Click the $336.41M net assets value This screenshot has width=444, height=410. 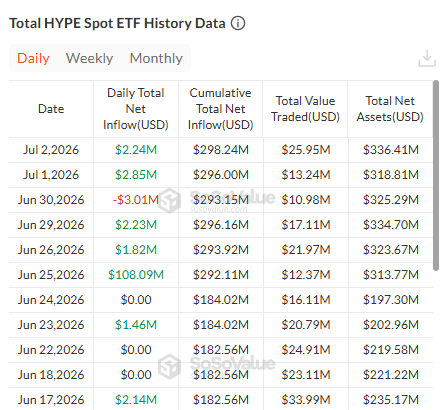pyautogui.click(x=391, y=150)
